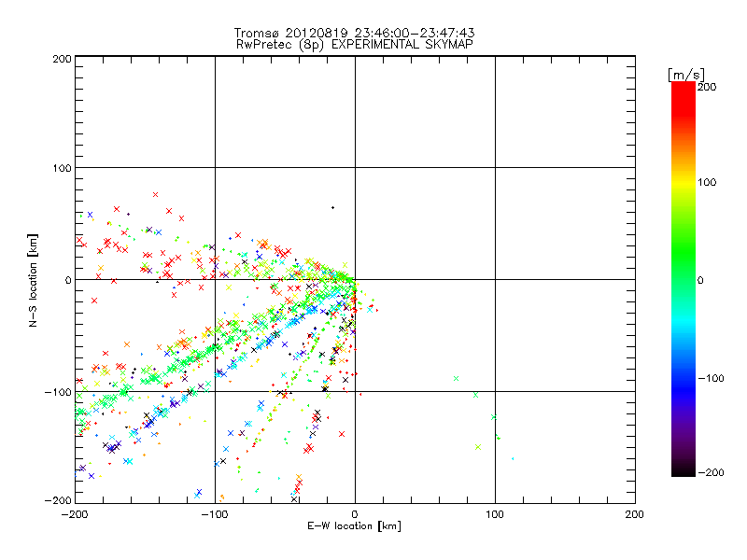Click the y-axis tick label '100'
Screen dimensions: 747x560
(62, 168)
